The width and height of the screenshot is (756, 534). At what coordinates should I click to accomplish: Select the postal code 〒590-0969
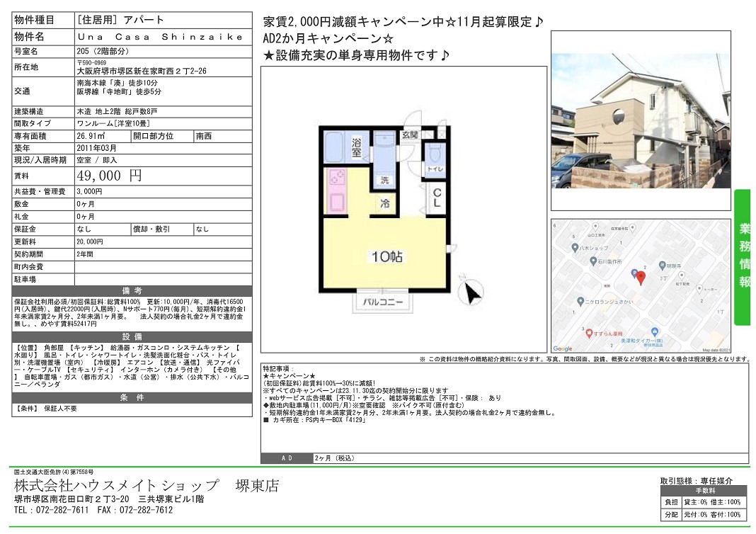[x=91, y=63]
